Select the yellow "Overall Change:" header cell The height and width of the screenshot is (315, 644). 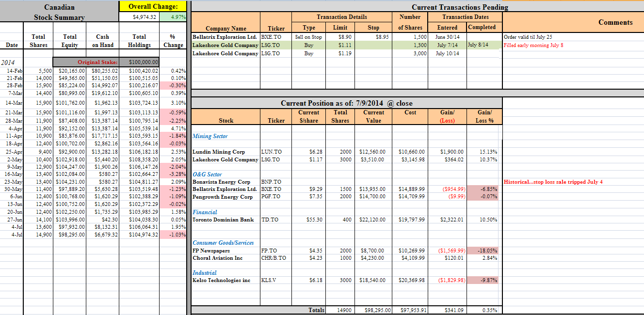coord(153,7)
